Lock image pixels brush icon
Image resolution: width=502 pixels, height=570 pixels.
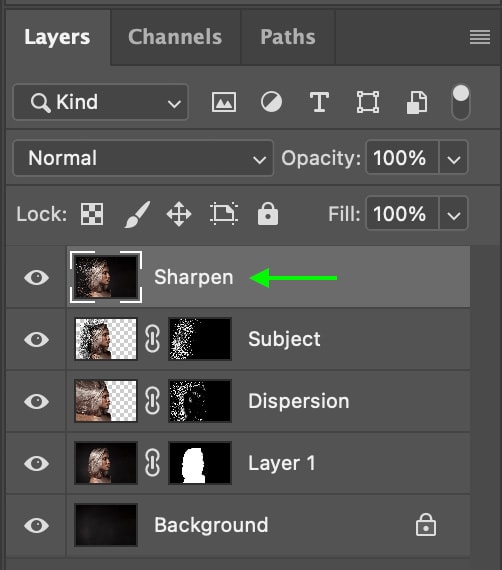137,214
